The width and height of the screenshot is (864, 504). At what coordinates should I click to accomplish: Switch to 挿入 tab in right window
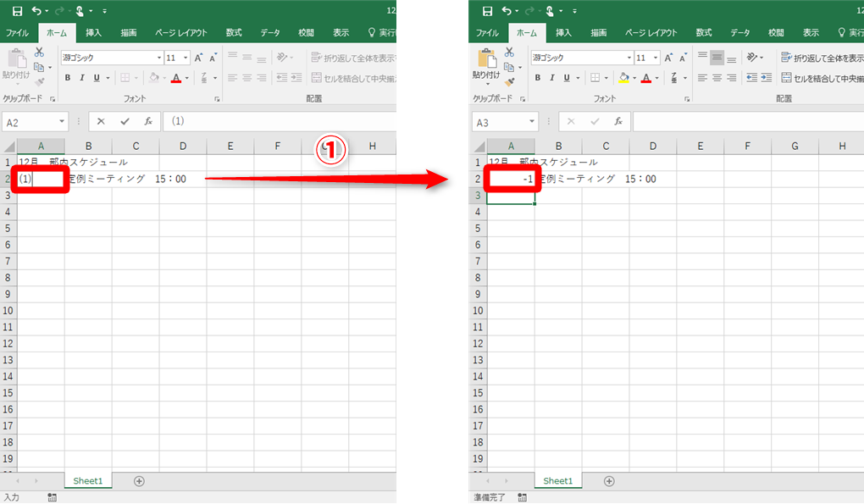[563, 32]
